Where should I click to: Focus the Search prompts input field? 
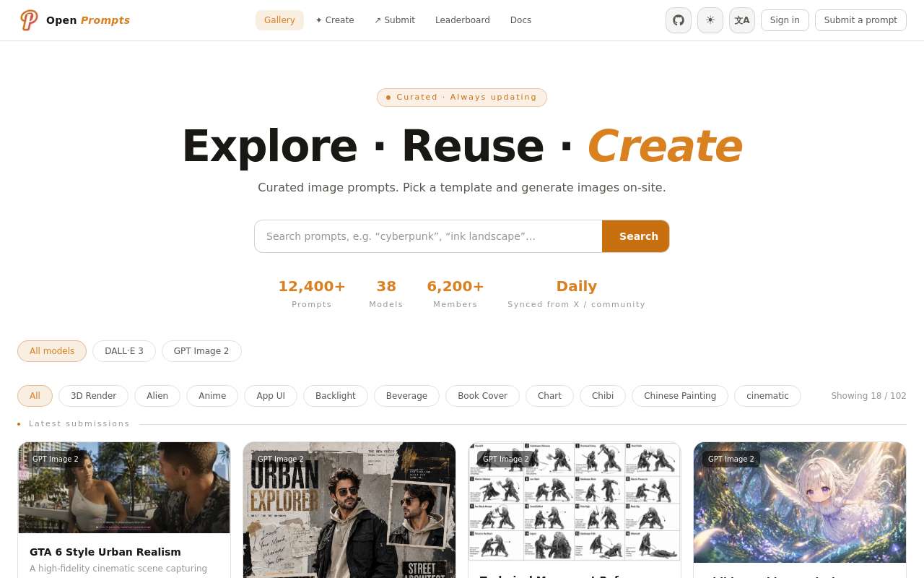428,236
